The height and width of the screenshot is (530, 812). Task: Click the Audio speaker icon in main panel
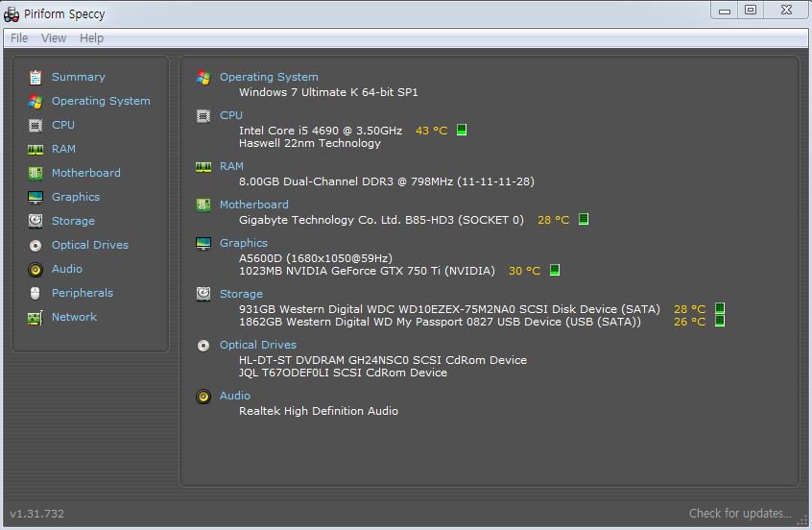coord(203,397)
